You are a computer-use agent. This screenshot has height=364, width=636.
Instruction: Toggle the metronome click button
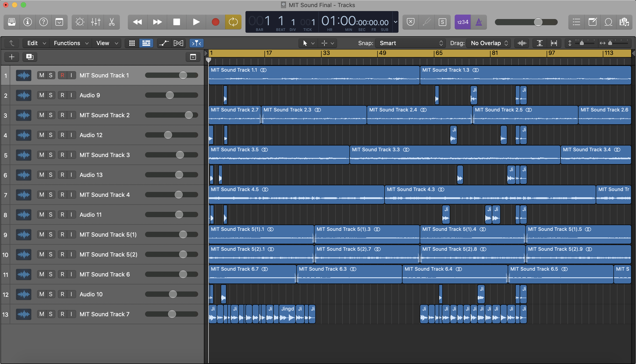[479, 22]
